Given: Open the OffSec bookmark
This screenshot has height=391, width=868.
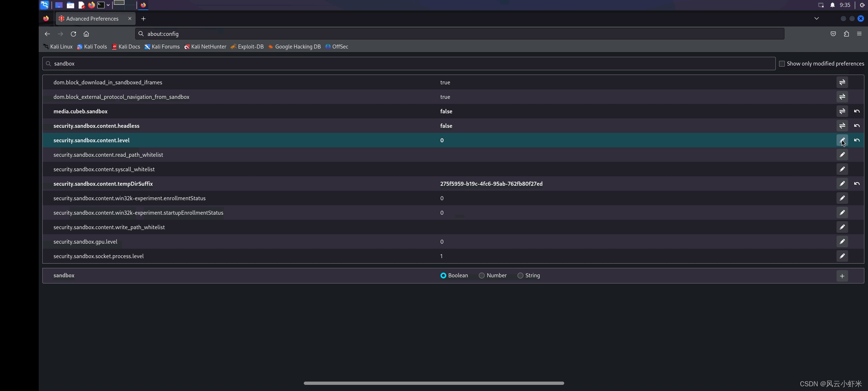Looking at the screenshot, I should (337, 47).
